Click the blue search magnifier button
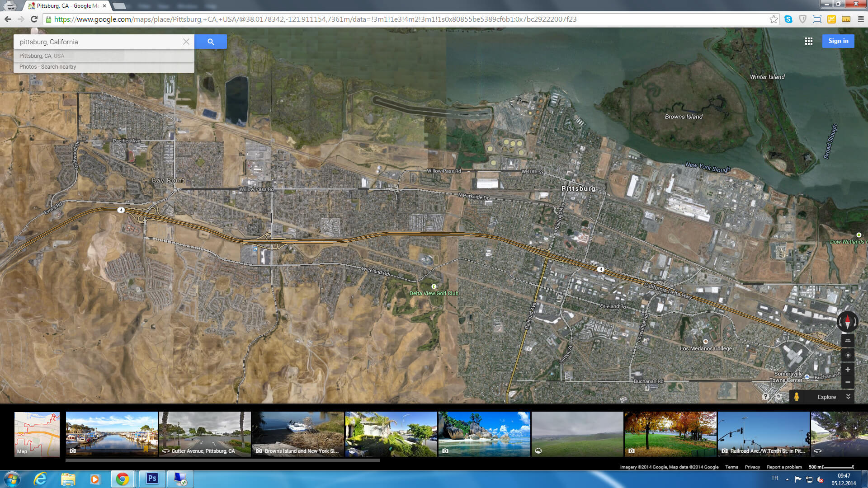The width and height of the screenshot is (868, 488). (x=211, y=42)
